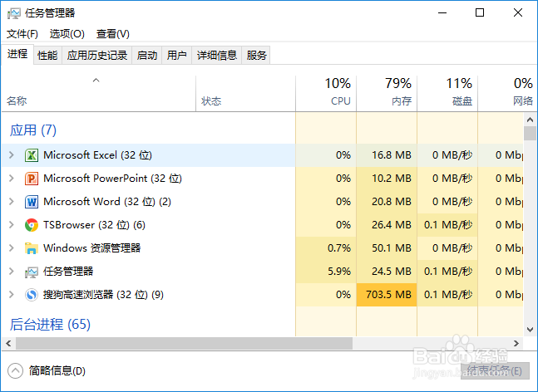Switch to the 性能 tab
The width and height of the screenshot is (538, 392).
(x=47, y=55)
